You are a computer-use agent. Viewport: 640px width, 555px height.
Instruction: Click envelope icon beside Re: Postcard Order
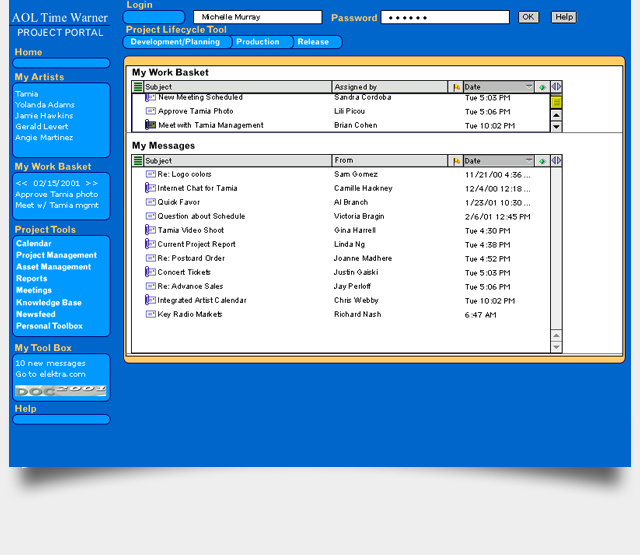[151, 258]
